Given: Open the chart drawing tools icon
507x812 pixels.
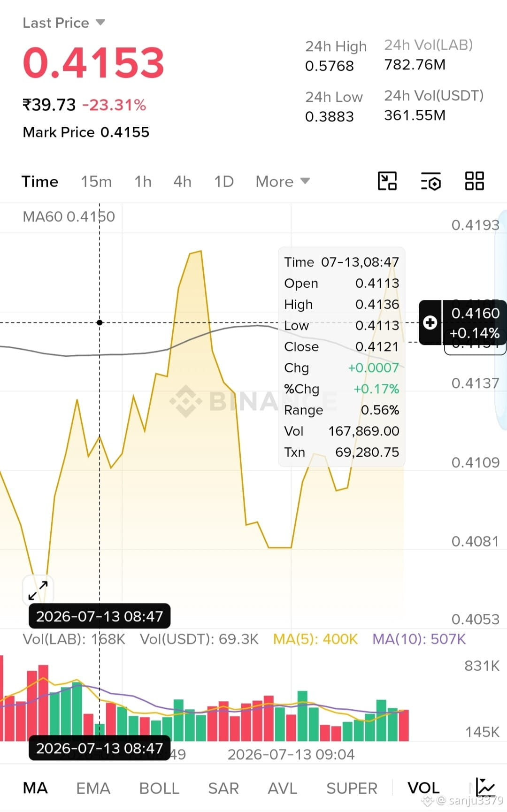Looking at the screenshot, I should coord(387,181).
